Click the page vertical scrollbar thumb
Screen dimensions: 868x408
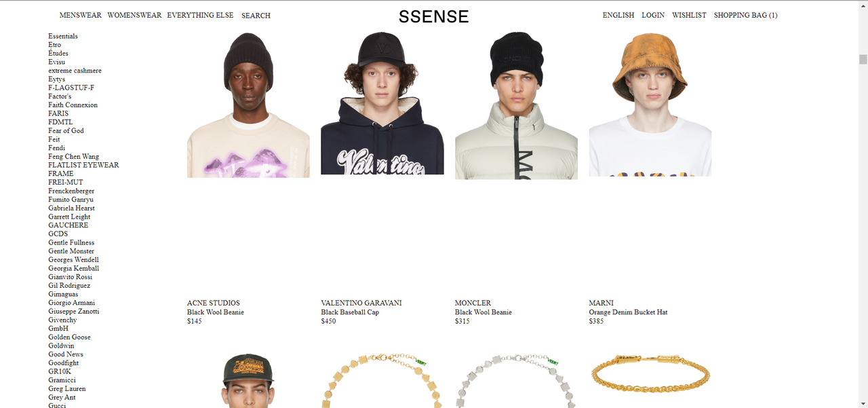pos(863,60)
